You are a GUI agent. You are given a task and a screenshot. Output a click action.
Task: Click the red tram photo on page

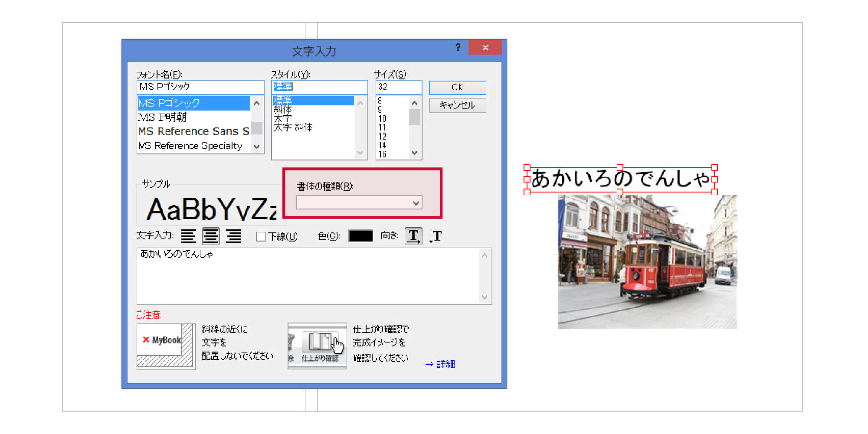(x=647, y=262)
